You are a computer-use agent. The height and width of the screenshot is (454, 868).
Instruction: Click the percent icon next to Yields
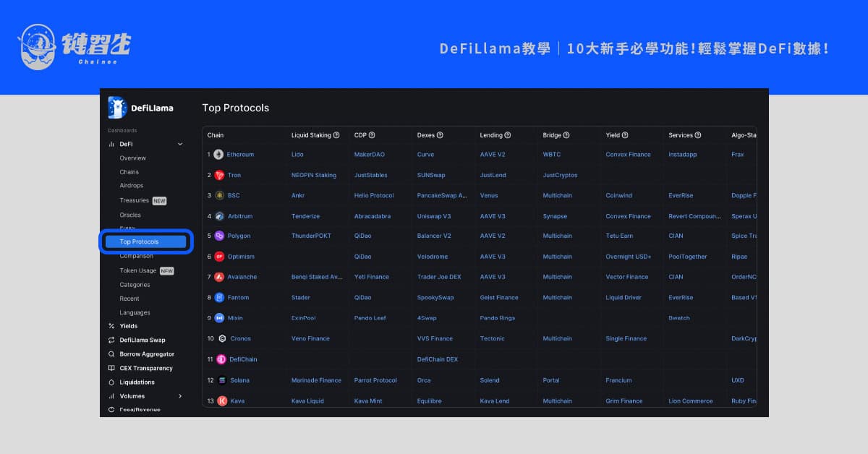[111, 326]
